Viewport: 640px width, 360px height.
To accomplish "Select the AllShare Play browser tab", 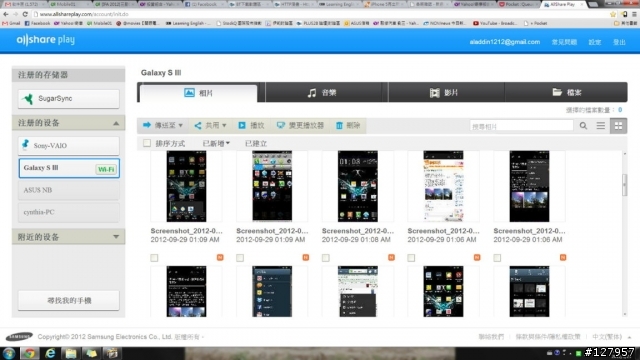I will coord(563,4).
